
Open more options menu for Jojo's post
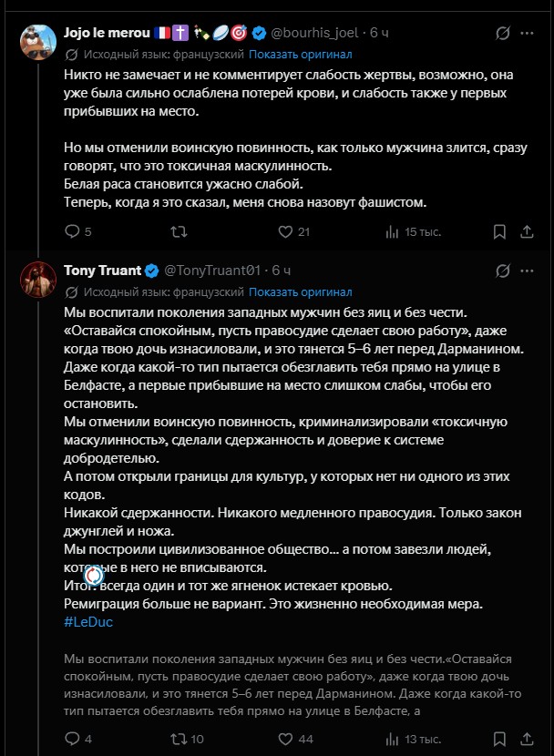click(527, 34)
